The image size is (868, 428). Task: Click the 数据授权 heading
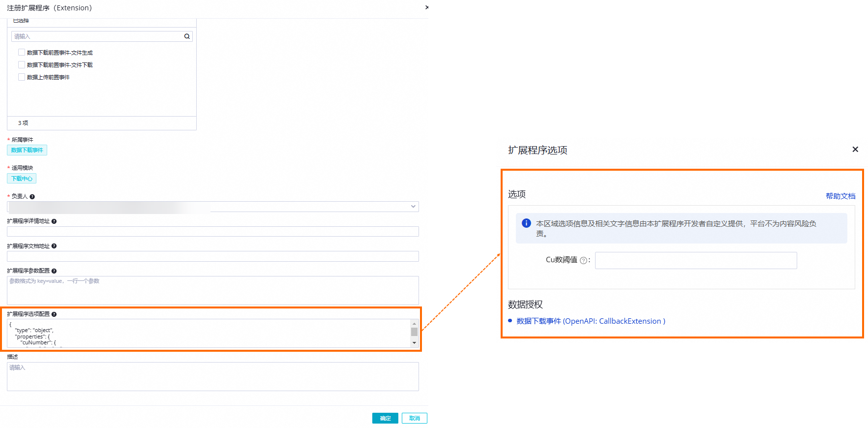pyautogui.click(x=525, y=305)
